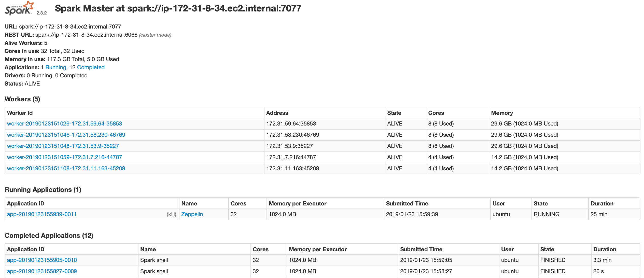
Task: Open worker-20190123151108 at 172.31.11.163
Action: 66,169
